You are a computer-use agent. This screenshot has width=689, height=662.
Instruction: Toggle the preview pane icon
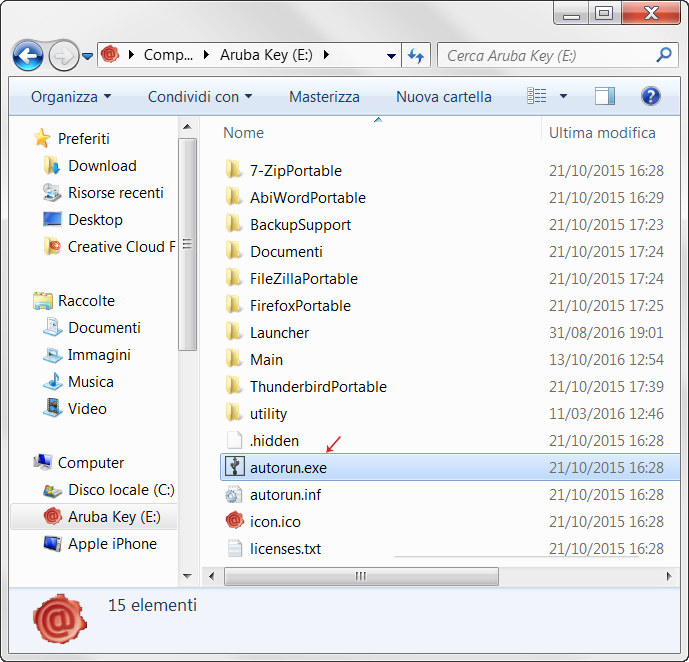point(604,96)
